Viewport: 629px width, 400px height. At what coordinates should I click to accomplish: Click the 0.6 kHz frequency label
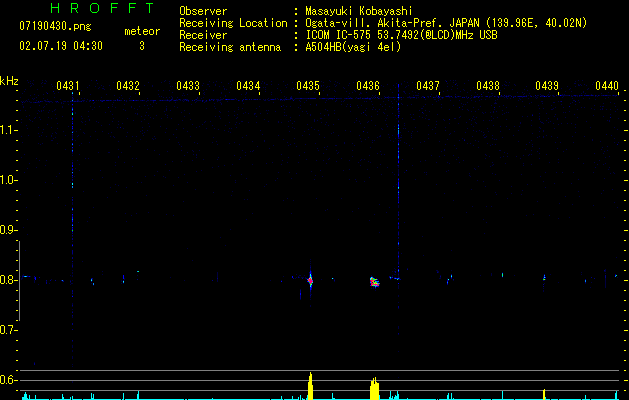tap(7, 380)
